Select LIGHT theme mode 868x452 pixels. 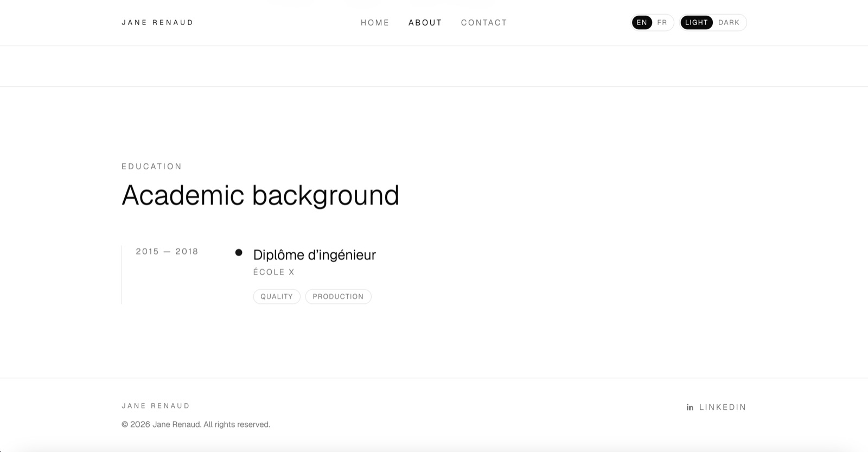(697, 22)
